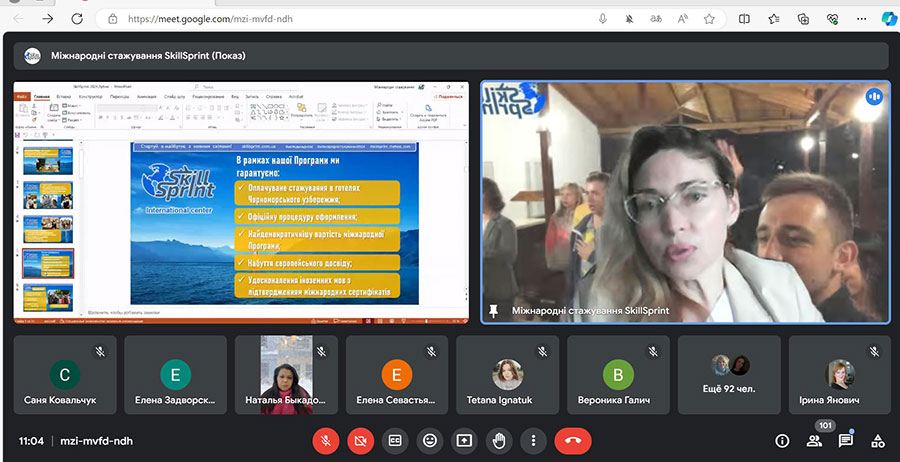Show participants list icon
This screenshot has height=462, width=900.
tap(814, 441)
